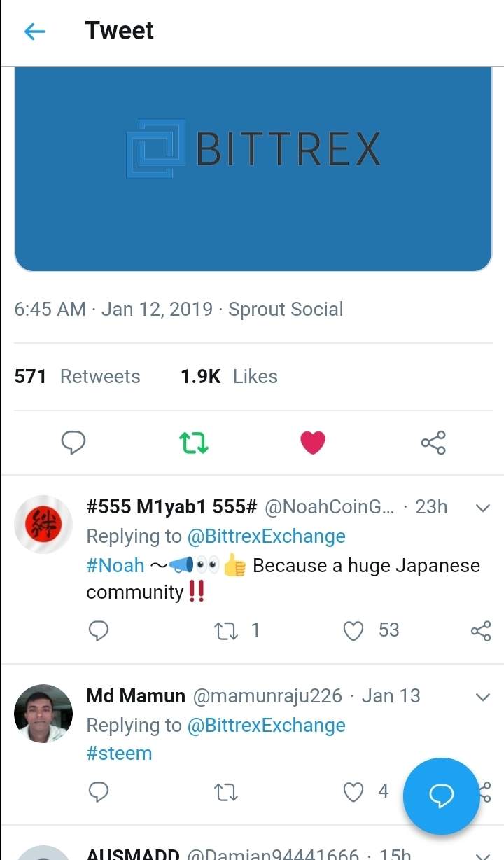Reply to the #Noah comment
The height and width of the screenshot is (860, 504).
tap(99, 631)
